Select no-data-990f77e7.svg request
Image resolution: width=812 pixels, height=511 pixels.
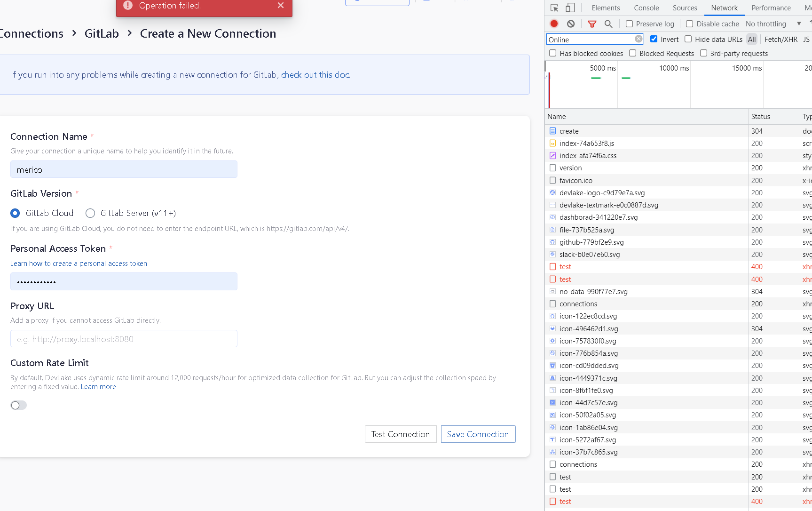pyautogui.click(x=647, y=291)
